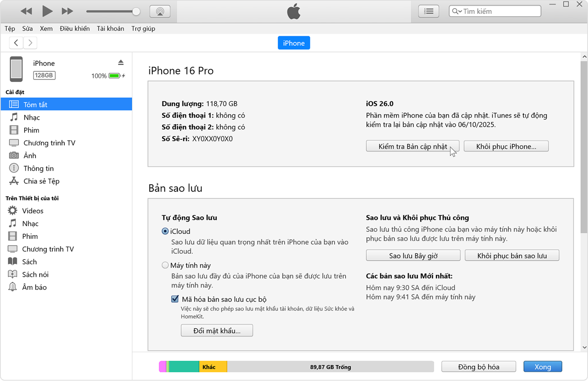
Task: Disable Mã hóa bản sao lưu cục bộ
Action: (175, 299)
